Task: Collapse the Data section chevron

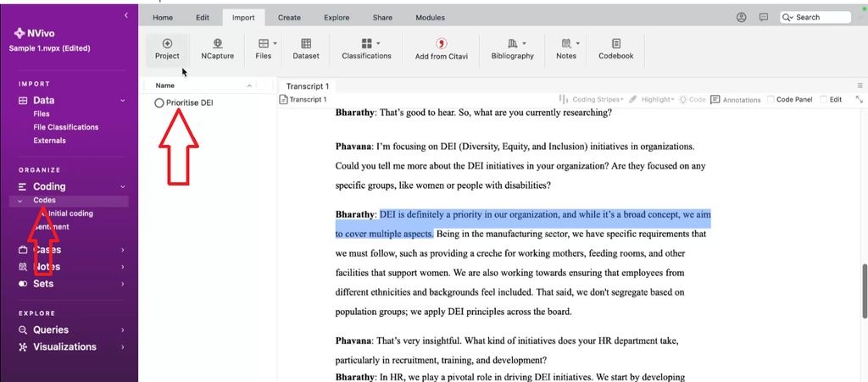Action: click(x=123, y=101)
